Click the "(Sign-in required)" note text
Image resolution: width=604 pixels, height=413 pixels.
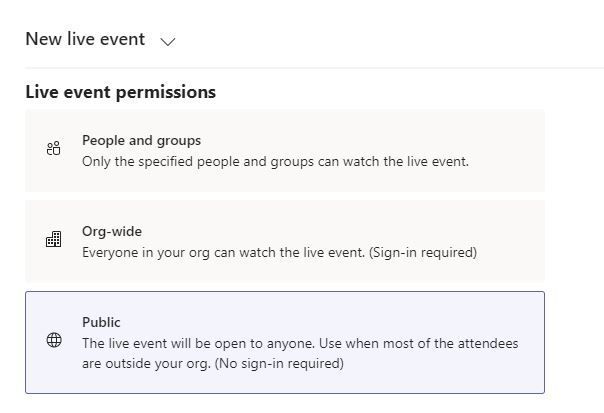[423, 252]
